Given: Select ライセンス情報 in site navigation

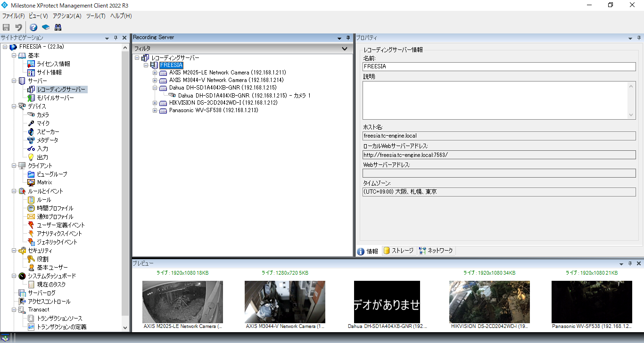Looking at the screenshot, I should 53,64.
